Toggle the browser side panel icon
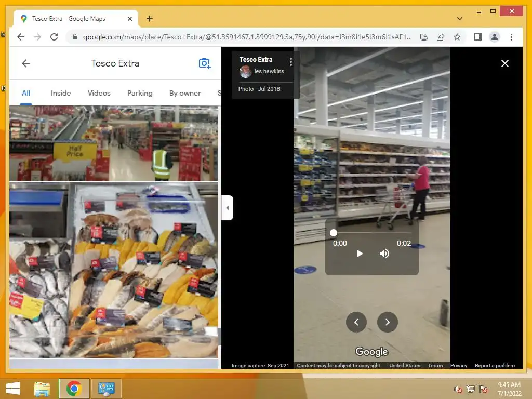Viewport: 532px width, 399px height. [478, 37]
